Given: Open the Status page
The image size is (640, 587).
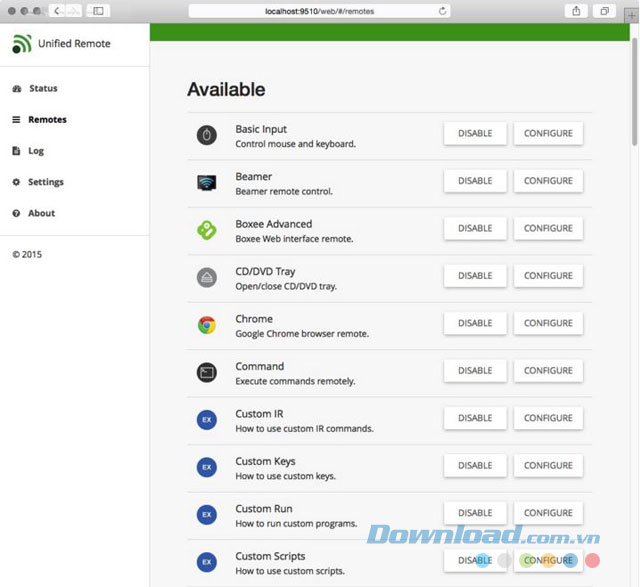Looking at the screenshot, I should [x=43, y=89].
